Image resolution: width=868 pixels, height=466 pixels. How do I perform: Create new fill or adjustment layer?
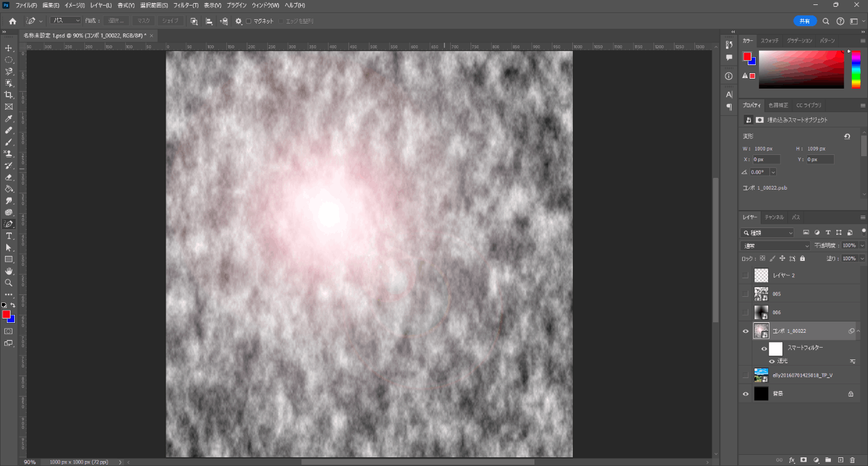pos(816,460)
